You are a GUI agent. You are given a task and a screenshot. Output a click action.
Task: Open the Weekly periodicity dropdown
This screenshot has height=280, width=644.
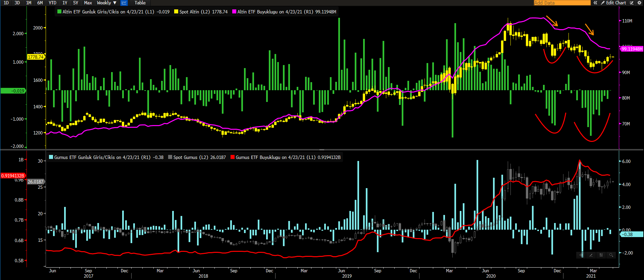pyautogui.click(x=107, y=3)
